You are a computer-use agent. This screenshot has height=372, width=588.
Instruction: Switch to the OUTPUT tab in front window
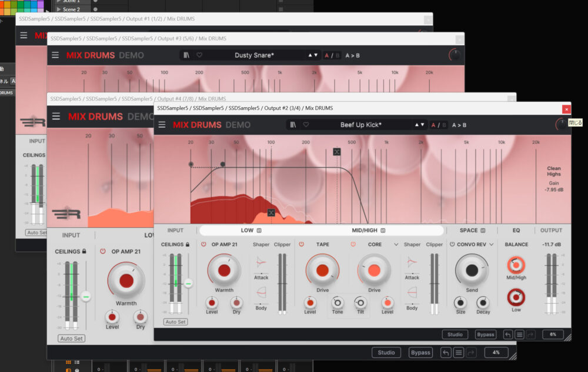pyautogui.click(x=551, y=230)
